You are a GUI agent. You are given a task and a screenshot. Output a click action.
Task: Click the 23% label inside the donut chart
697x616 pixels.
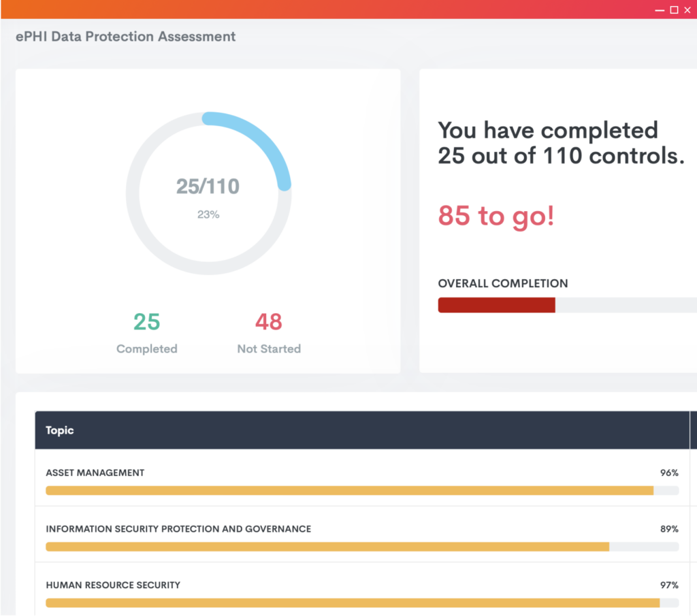click(x=208, y=214)
